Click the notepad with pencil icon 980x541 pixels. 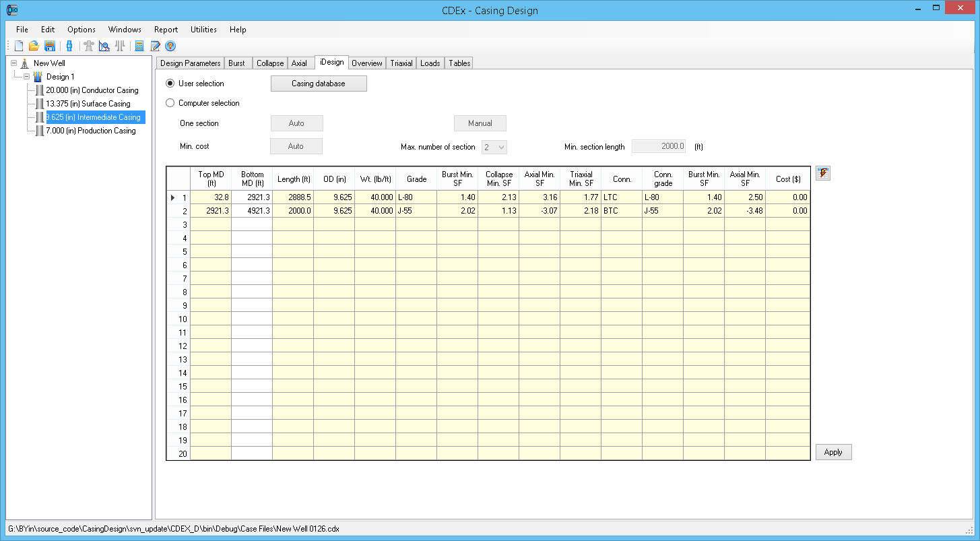tap(156, 46)
